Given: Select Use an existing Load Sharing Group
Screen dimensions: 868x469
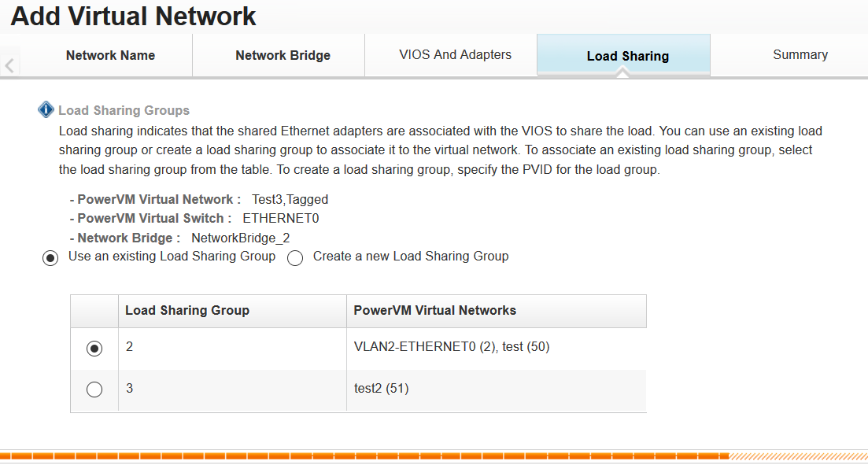Looking at the screenshot, I should (50, 258).
